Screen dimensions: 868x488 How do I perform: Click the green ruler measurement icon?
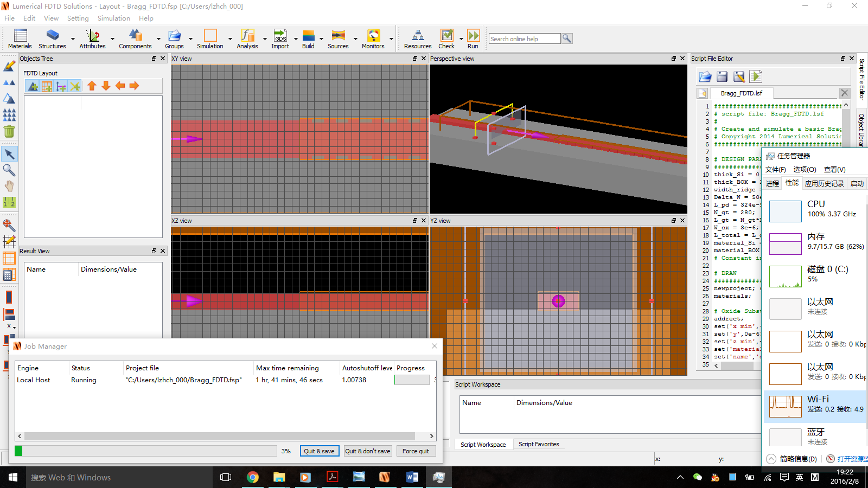pos(9,203)
